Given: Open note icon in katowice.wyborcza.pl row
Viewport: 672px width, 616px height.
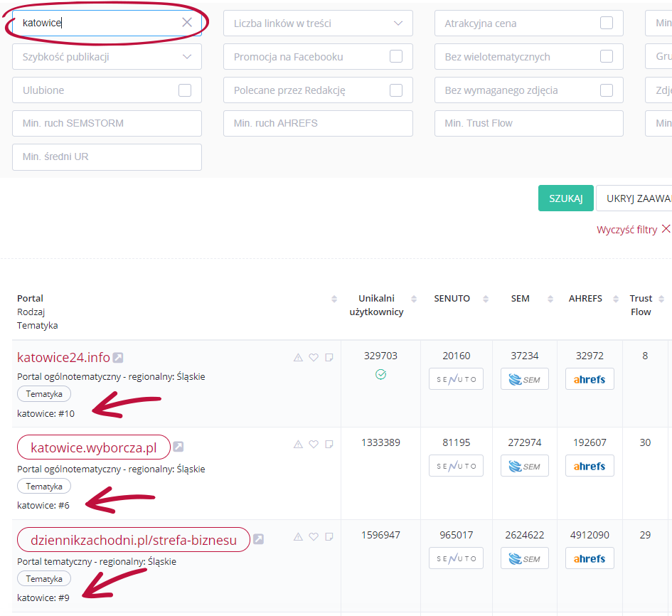Looking at the screenshot, I should tap(329, 444).
